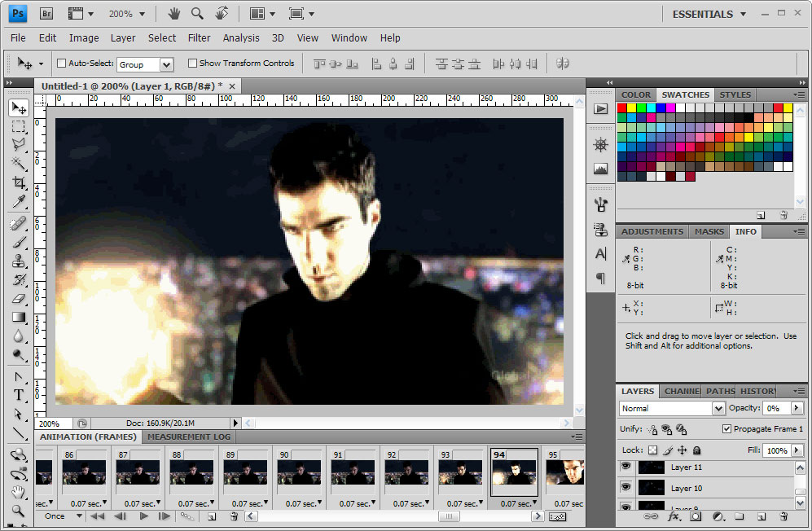Switch to the Swatches tab
This screenshot has height=531, width=812.
tap(686, 94)
